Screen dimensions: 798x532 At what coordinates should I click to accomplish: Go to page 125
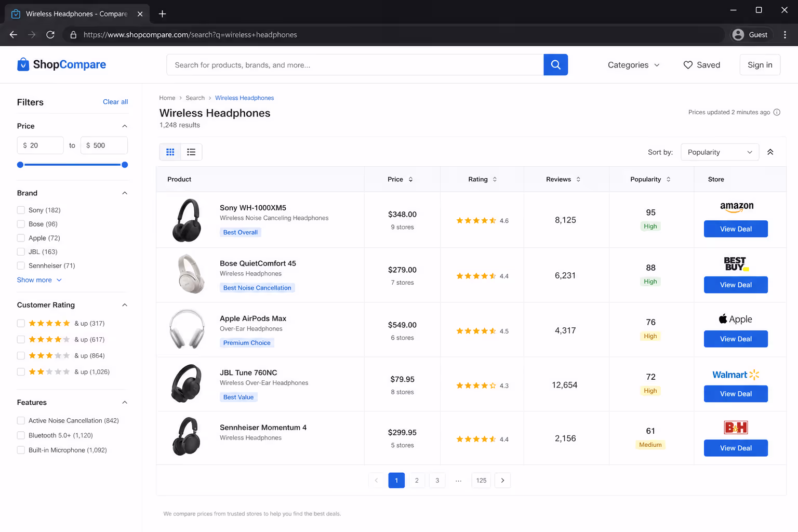pyautogui.click(x=481, y=481)
